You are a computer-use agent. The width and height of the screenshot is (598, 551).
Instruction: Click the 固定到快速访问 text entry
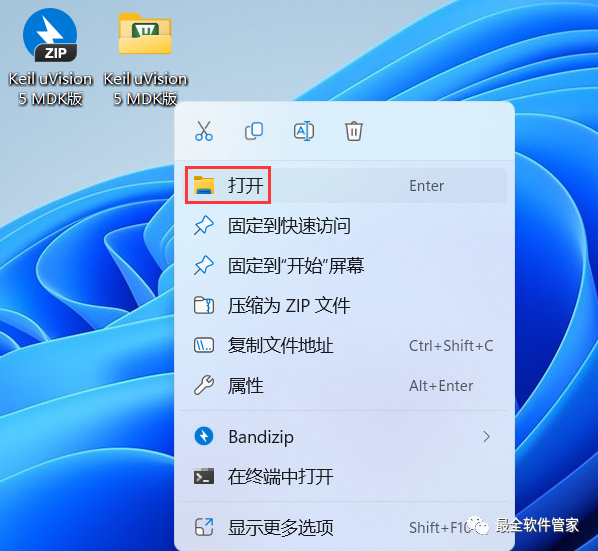pos(289,226)
